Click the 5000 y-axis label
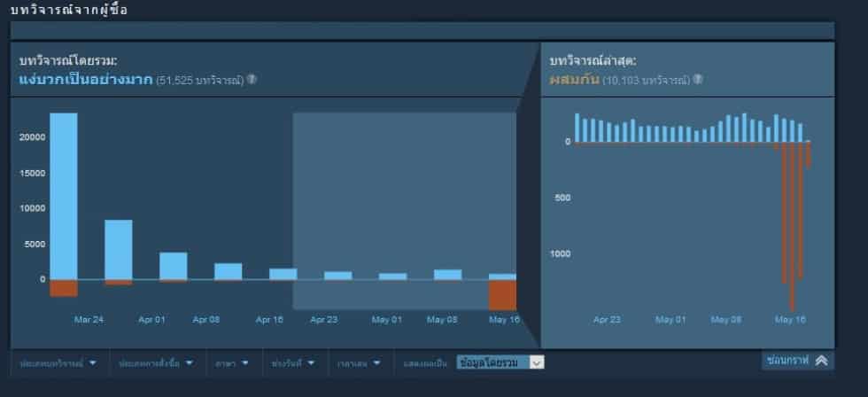The width and height of the screenshot is (868, 397). click(35, 244)
